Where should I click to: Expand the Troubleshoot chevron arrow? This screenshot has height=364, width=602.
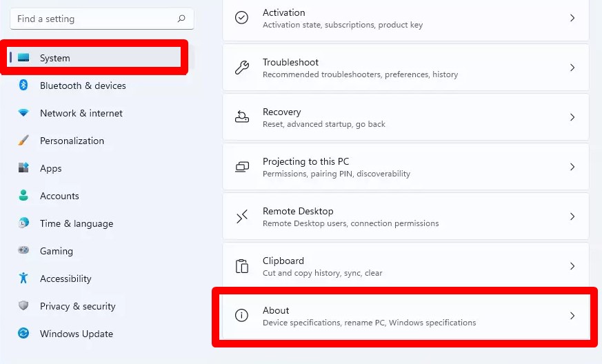click(x=572, y=68)
